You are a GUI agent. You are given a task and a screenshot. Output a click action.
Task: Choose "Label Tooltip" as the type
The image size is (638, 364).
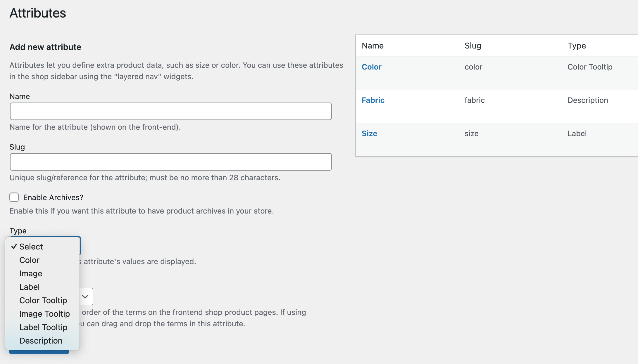pos(43,327)
